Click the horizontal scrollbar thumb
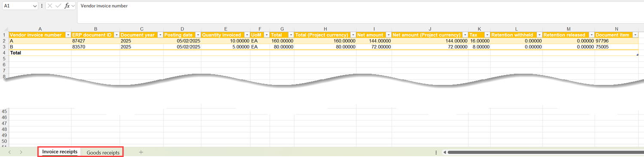 (x=545, y=152)
